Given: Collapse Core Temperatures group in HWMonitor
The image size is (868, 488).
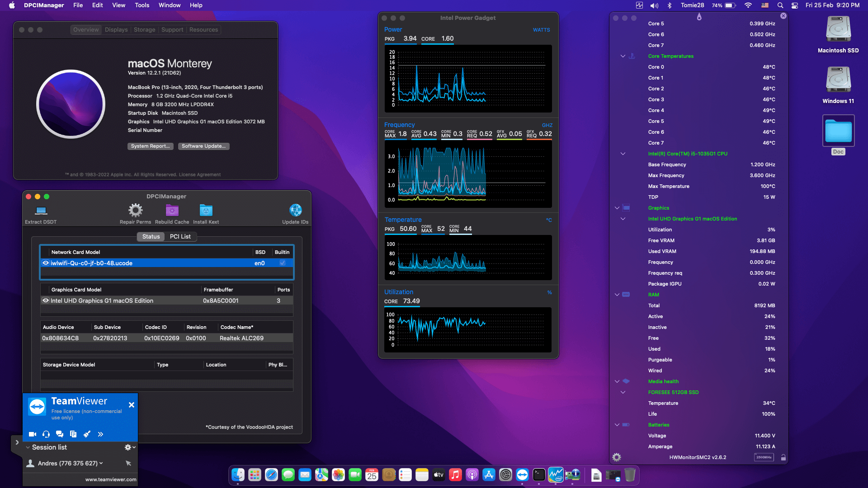Looking at the screenshot, I should (623, 56).
